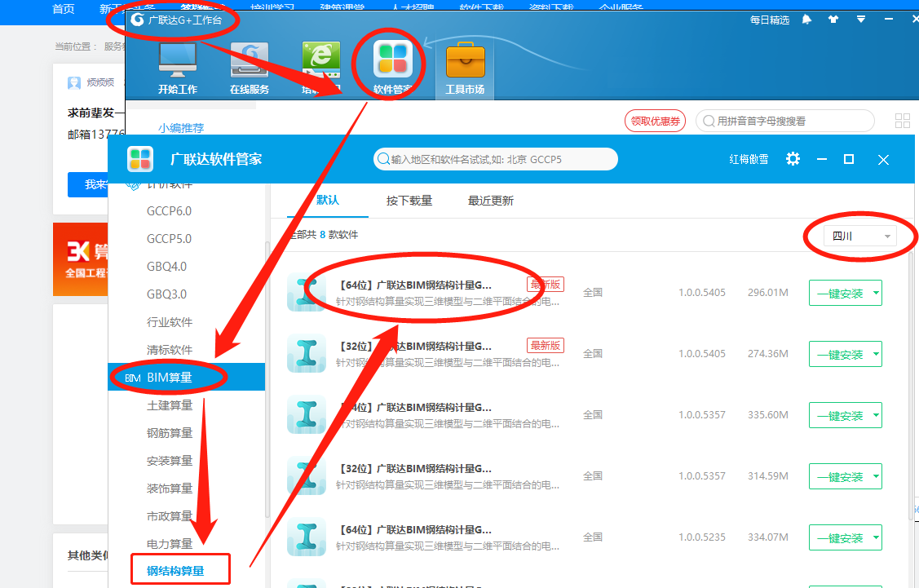Select 土建算量 in sidebar list
The height and width of the screenshot is (588, 919).
[x=170, y=405]
